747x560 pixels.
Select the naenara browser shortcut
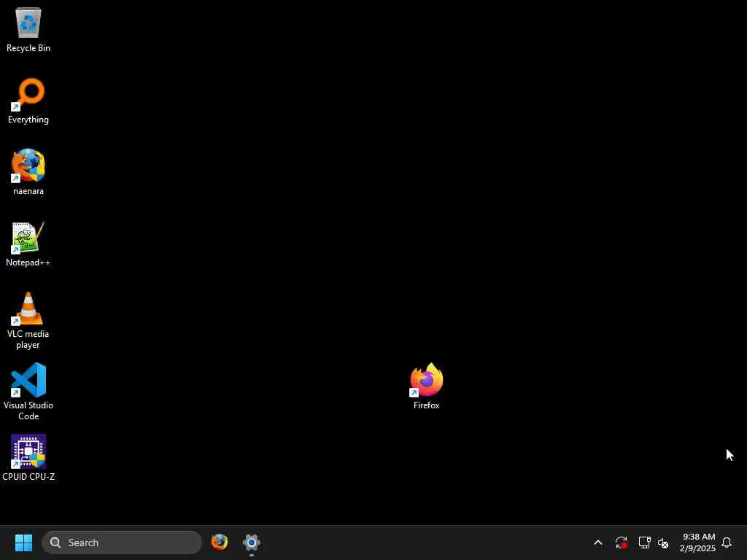coord(28,172)
